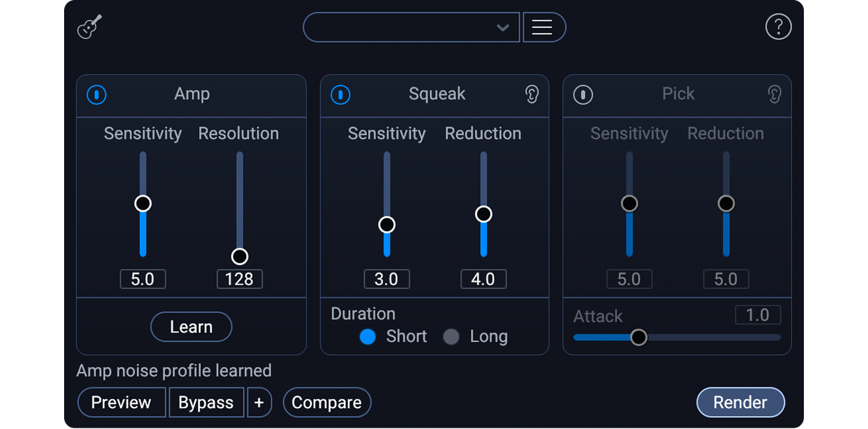Click the Learn button in Amp module
This screenshot has height=429, width=868.
pos(191,327)
